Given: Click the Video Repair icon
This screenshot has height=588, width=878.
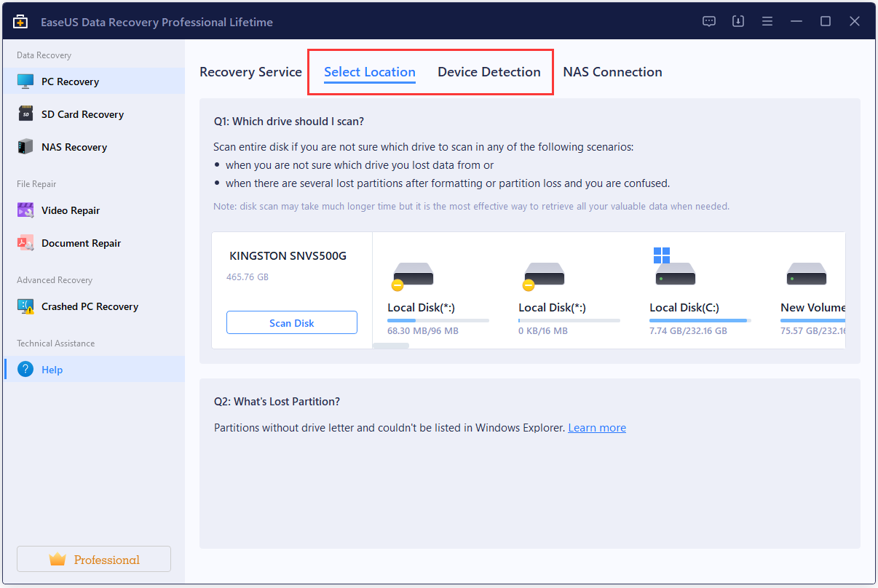Looking at the screenshot, I should (25, 210).
